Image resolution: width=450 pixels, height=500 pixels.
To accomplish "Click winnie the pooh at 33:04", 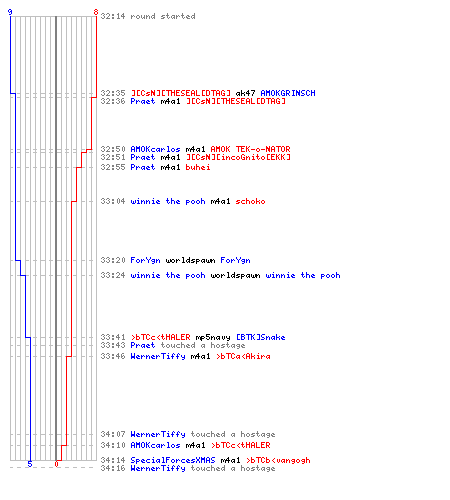I will [168, 201].
